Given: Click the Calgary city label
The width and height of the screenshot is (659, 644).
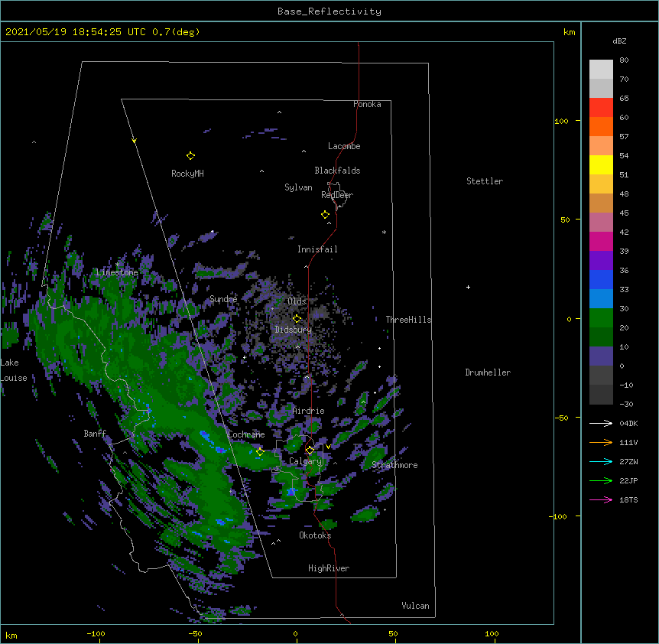Looking at the screenshot, I should point(305,461).
